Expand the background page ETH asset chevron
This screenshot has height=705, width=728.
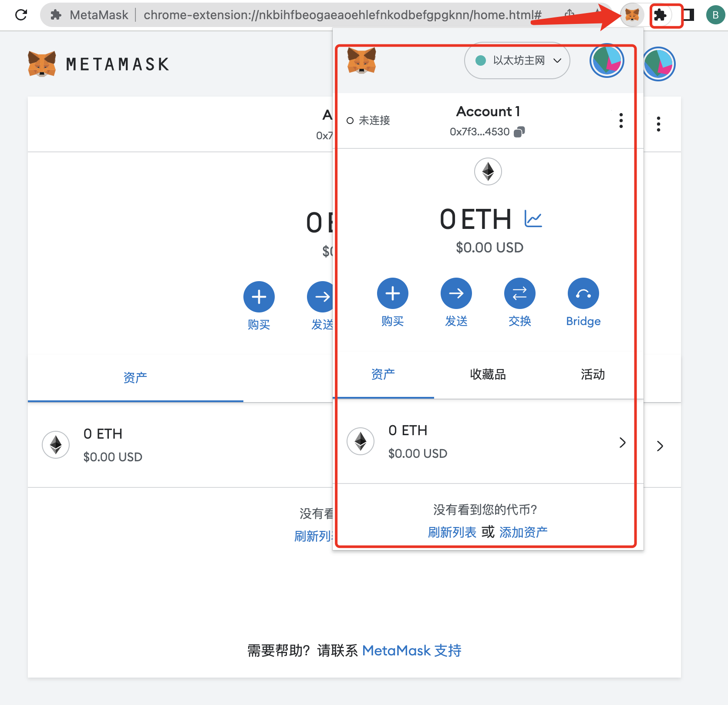(660, 446)
